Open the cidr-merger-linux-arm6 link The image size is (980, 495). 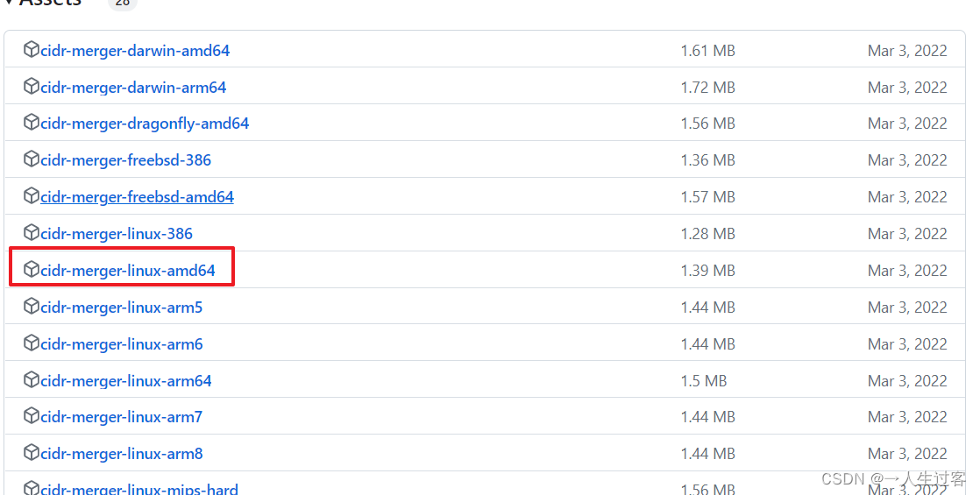coord(121,344)
